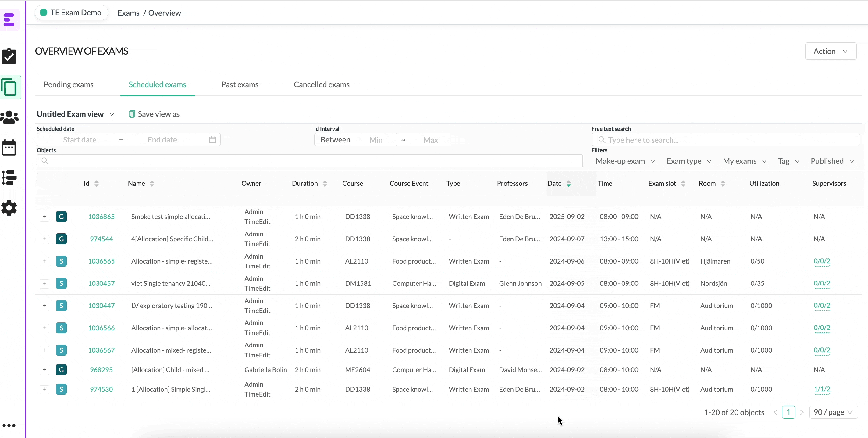Click the G badge on row 968295
The width and height of the screenshot is (868, 438).
[x=61, y=370]
